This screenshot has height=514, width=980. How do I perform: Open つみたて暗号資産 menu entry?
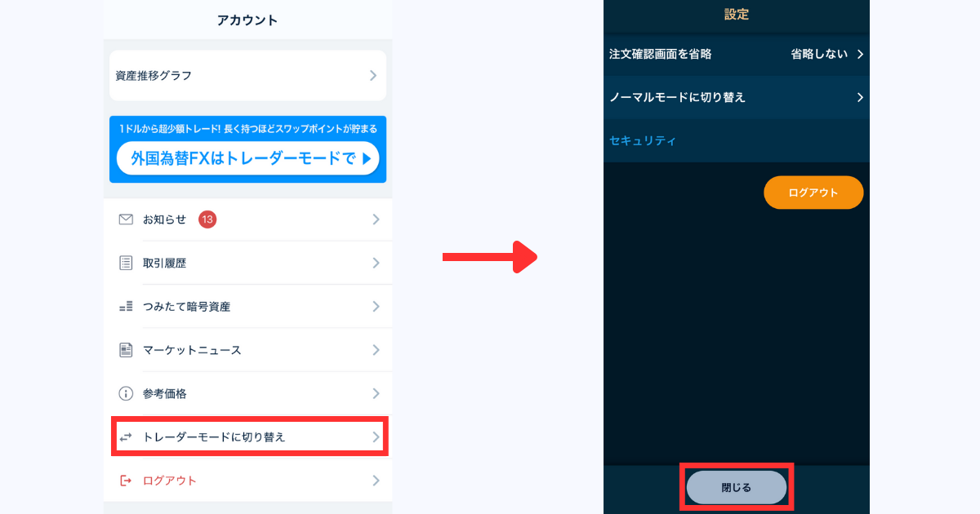[x=247, y=307]
